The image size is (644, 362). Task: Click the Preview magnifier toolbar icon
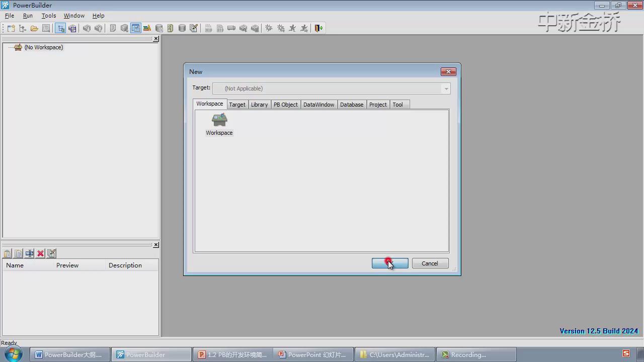[46, 28]
